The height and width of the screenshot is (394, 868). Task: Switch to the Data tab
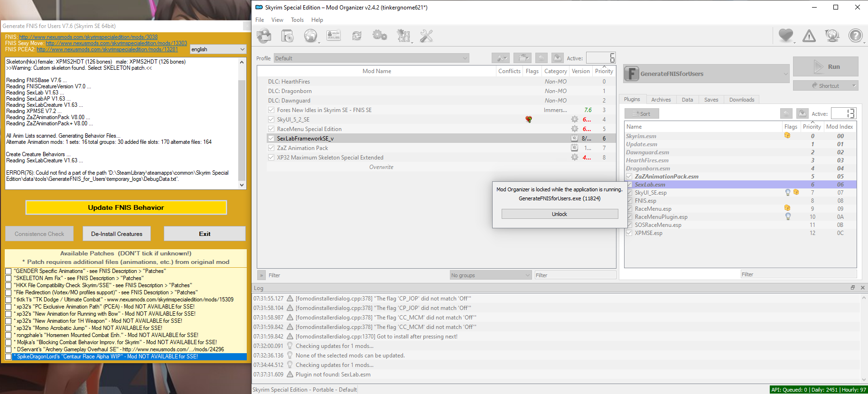pos(687,100)
